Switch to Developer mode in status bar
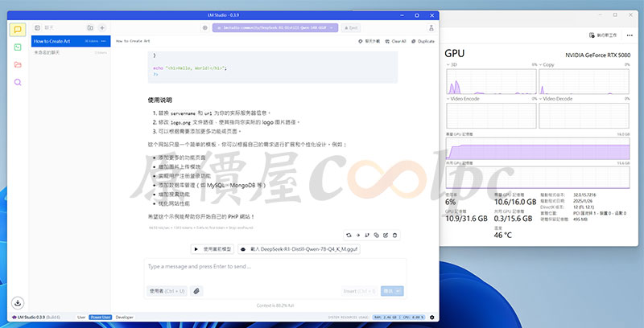This screenshot has width=644, height=328. (x=125, y=318)
